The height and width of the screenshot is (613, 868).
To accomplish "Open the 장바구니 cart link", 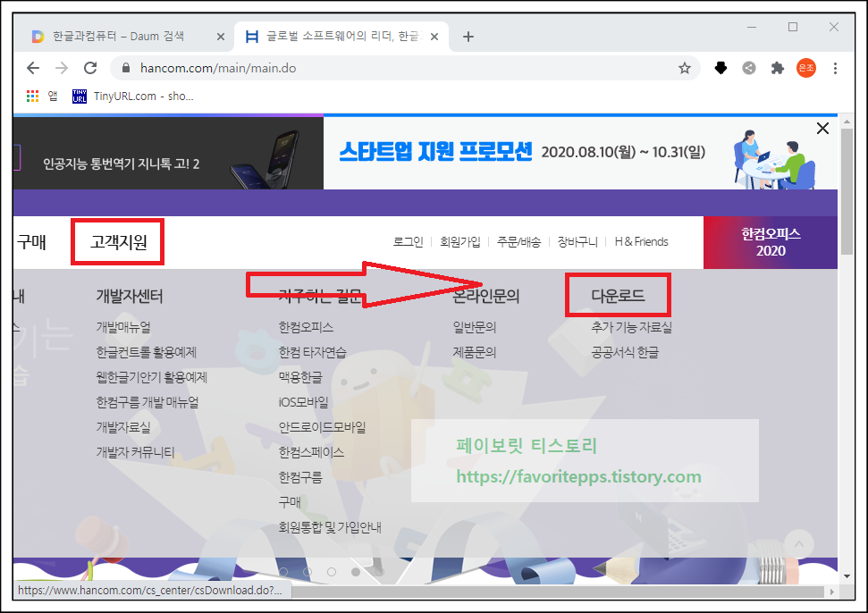I will click(577, 242).
